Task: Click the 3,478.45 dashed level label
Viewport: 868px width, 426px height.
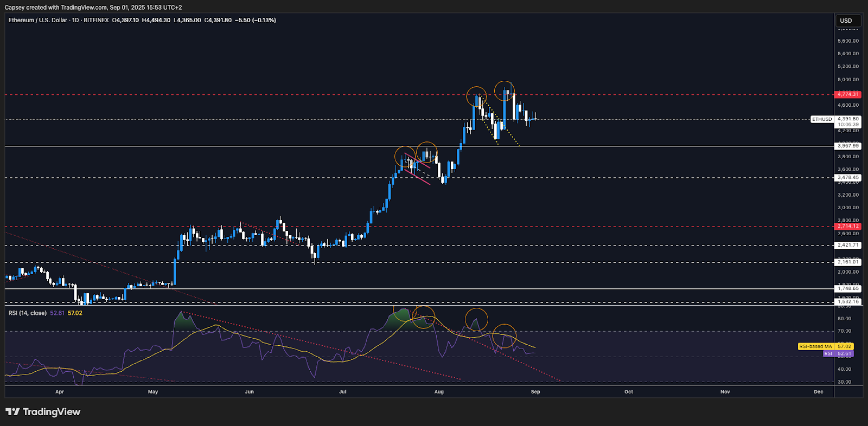Action: 848,177
